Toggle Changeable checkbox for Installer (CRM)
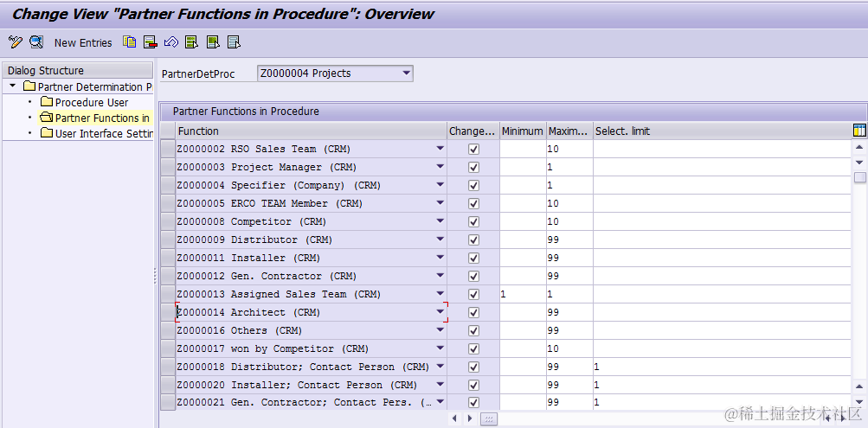 point(473,258)
